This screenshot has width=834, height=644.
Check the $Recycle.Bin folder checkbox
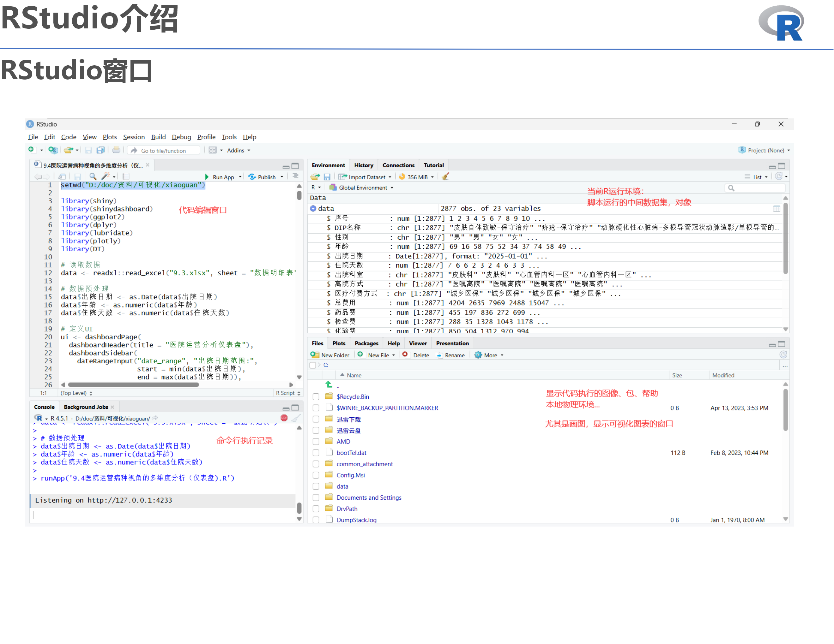tap(316, 397)
